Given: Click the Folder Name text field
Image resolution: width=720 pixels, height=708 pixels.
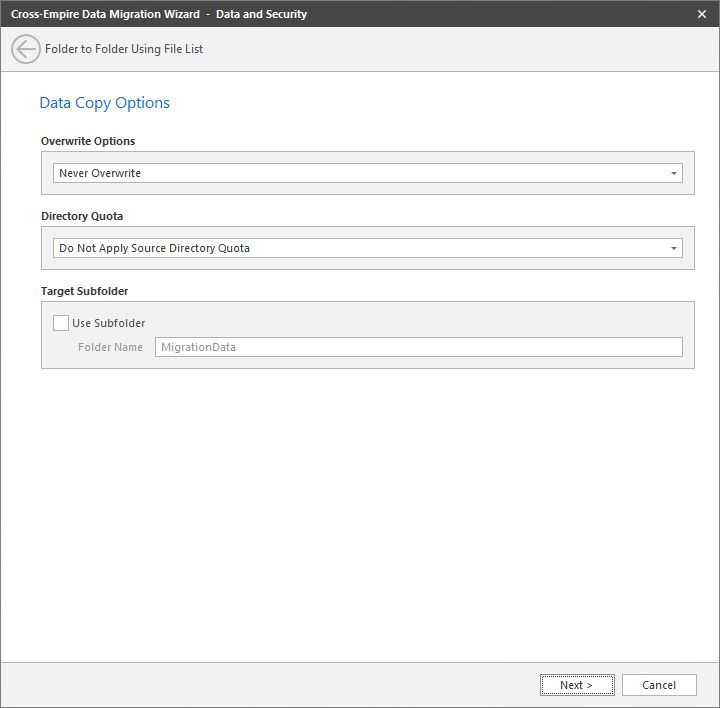Looking at the screenshot, I should (x=418, y=347).
